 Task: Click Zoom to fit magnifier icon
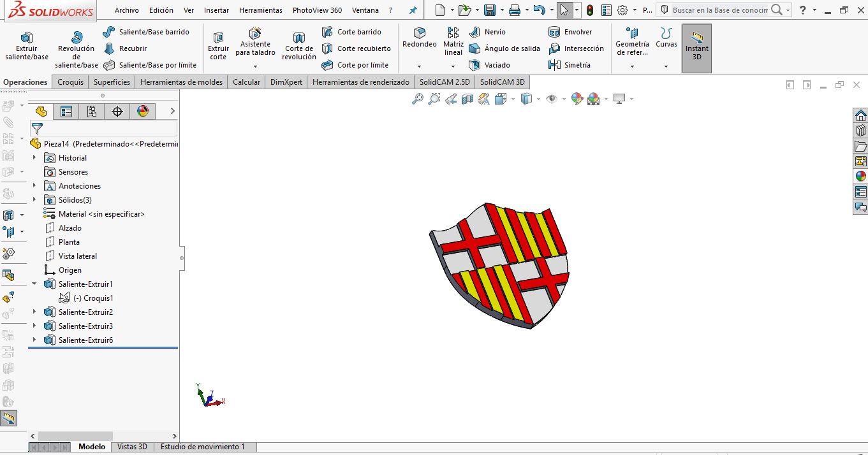pos(418,99)
